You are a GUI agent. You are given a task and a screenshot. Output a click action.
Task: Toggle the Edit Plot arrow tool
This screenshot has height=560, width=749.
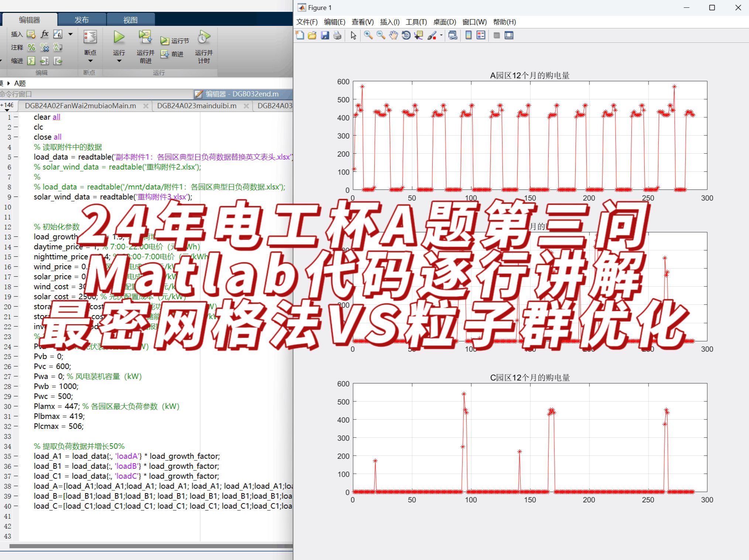353,35
